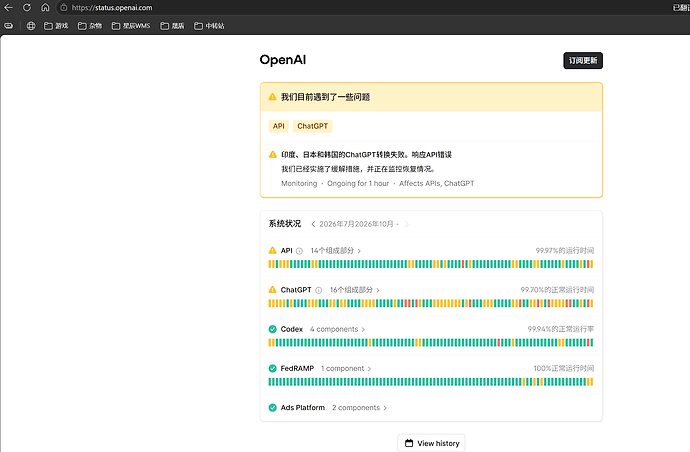
Task: Expand Ads Platform 2 components
Action: point(359,408)
